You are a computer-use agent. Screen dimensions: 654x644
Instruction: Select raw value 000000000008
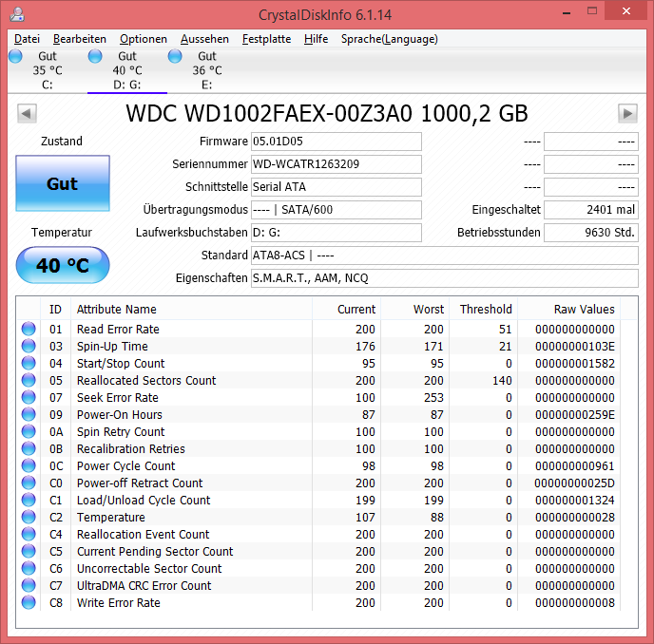[x=575, y=603]
